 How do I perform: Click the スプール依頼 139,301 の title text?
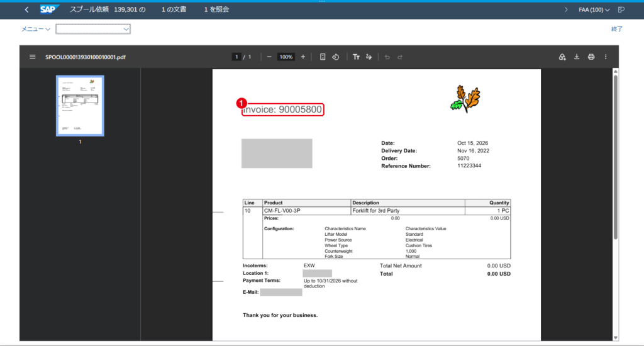(x=108, y=9)
